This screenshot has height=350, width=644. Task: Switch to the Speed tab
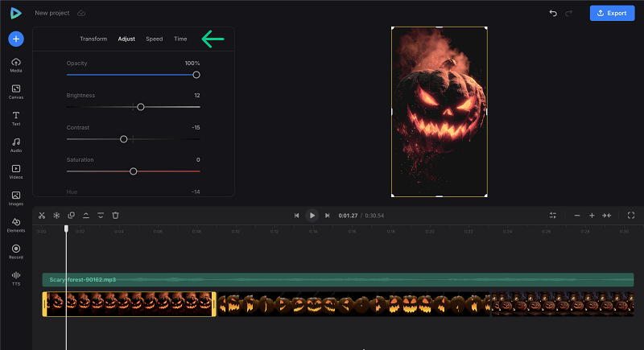click(x=155, y=39)
